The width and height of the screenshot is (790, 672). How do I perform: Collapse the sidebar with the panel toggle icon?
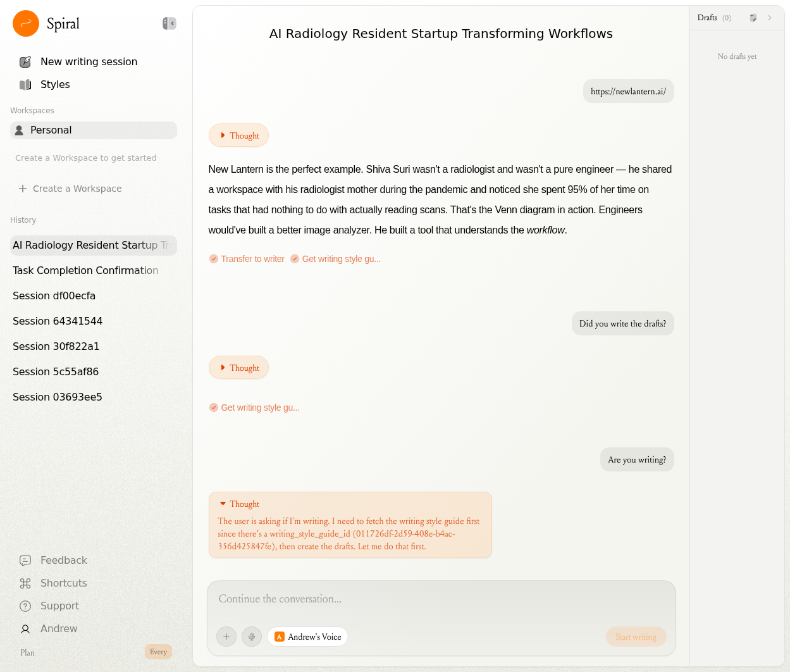click(169, 23)
